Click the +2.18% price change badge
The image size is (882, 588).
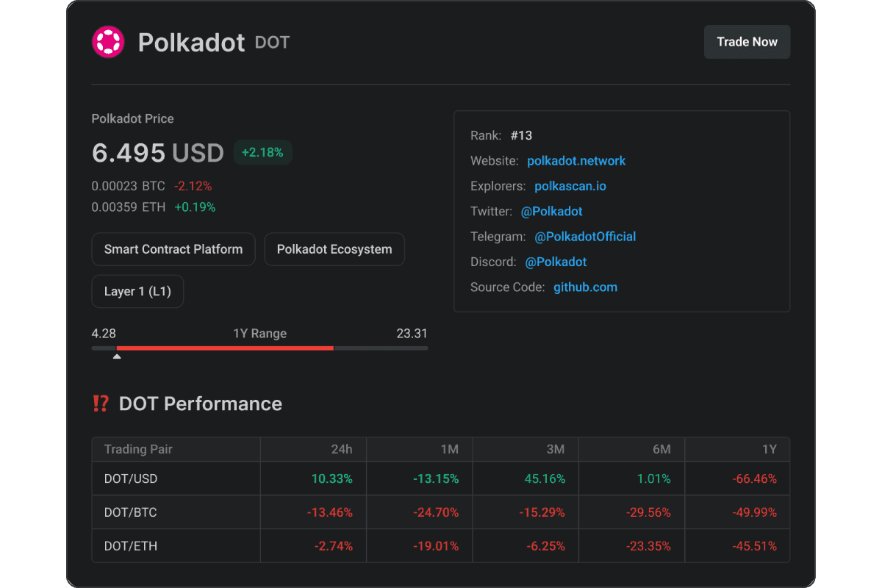[262, 152]
